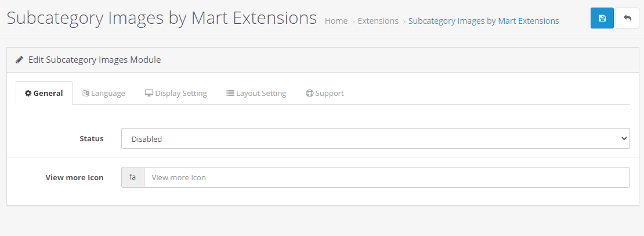Follow the Home breadcrumb link
The height and width of the screenshot is (236, 644).
(x=336, y=20)
